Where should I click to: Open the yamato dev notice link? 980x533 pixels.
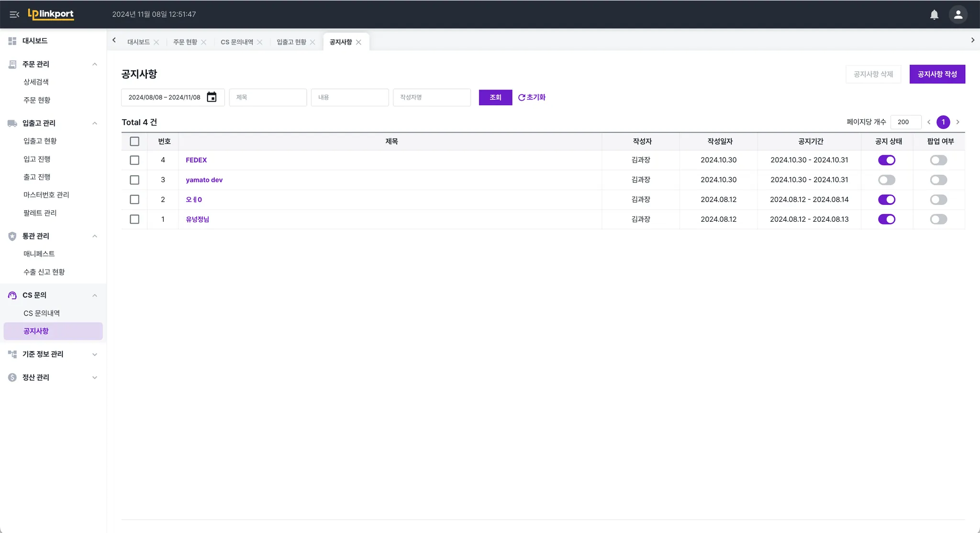204,180
